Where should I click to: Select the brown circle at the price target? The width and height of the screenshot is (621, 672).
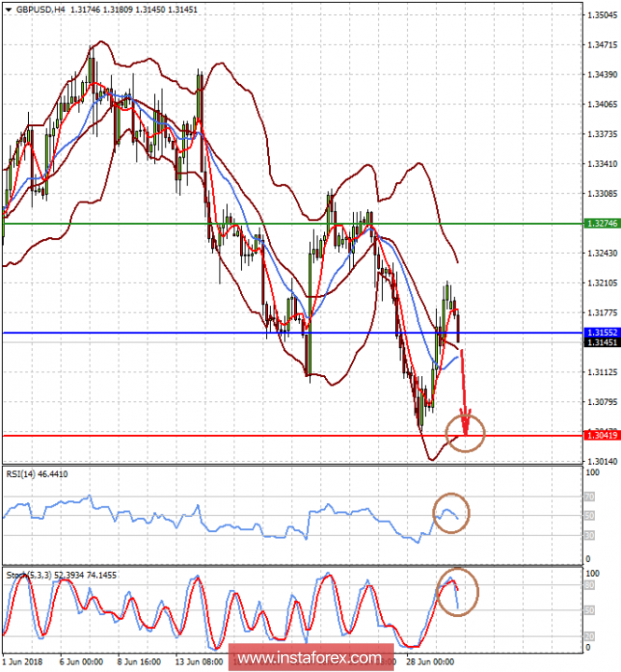pos(465,430)
